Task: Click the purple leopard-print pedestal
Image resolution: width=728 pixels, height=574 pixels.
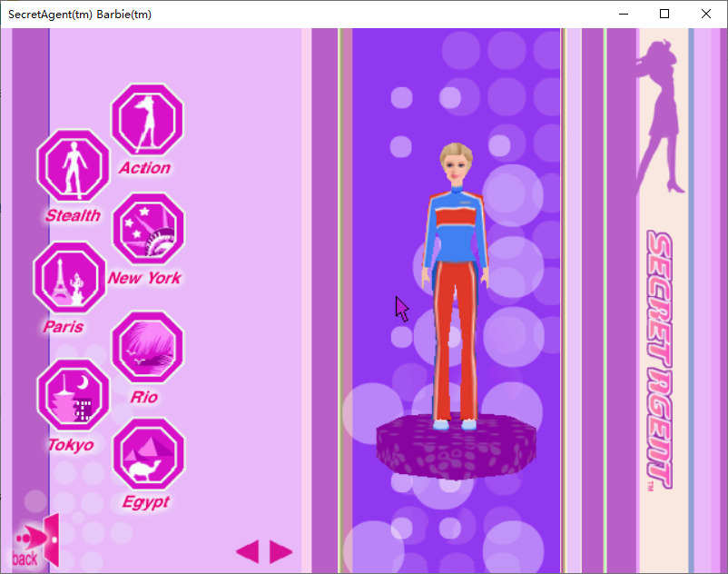Action: point(456,446)
